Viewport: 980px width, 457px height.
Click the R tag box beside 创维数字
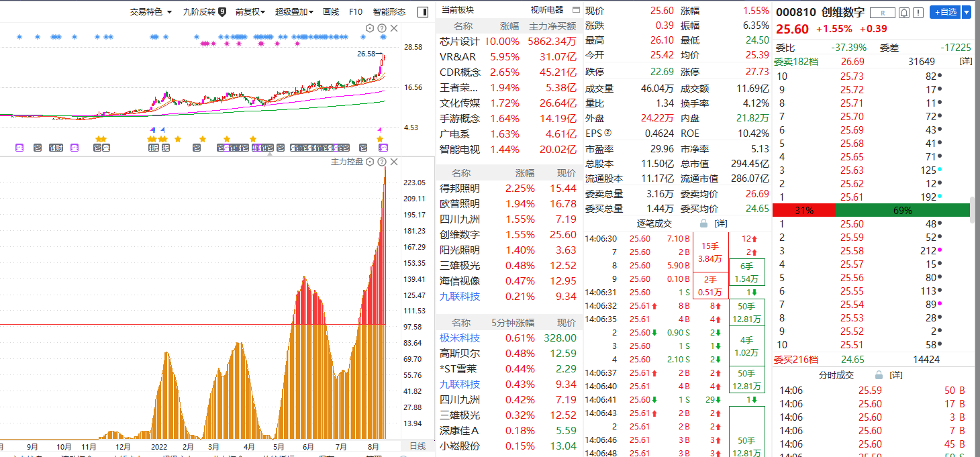pyautogui.click(x=882, y=12)
